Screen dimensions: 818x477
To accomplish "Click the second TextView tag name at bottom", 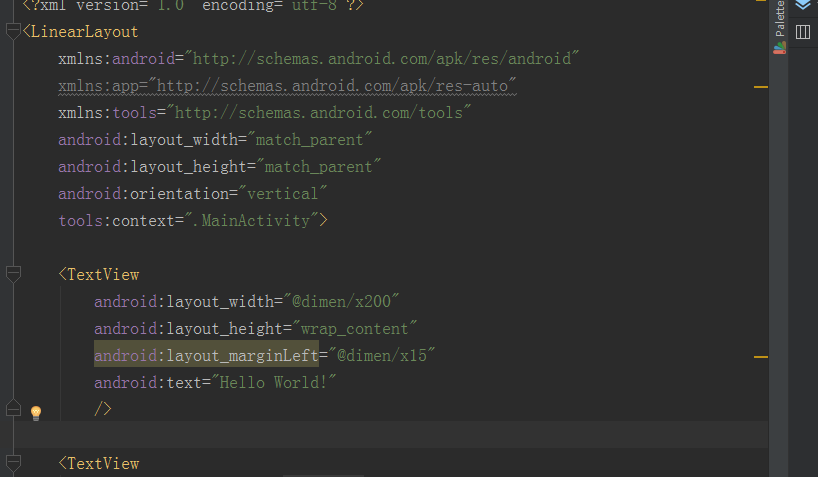I will pyautogui.click(x=103, y=463).
